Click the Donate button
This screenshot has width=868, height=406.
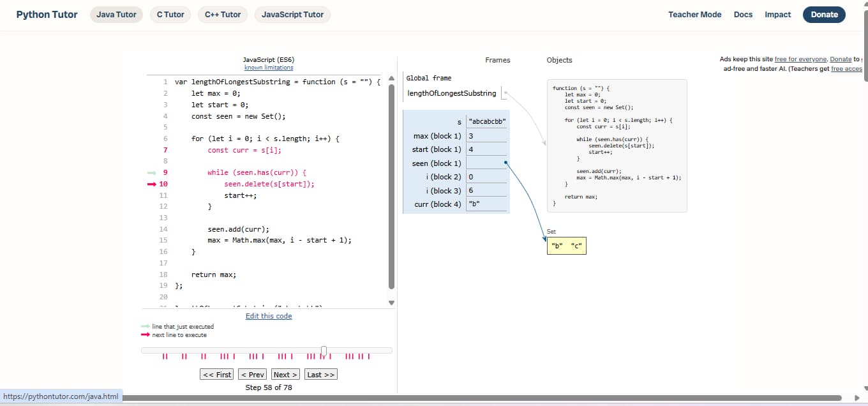[x=824, y=15]
